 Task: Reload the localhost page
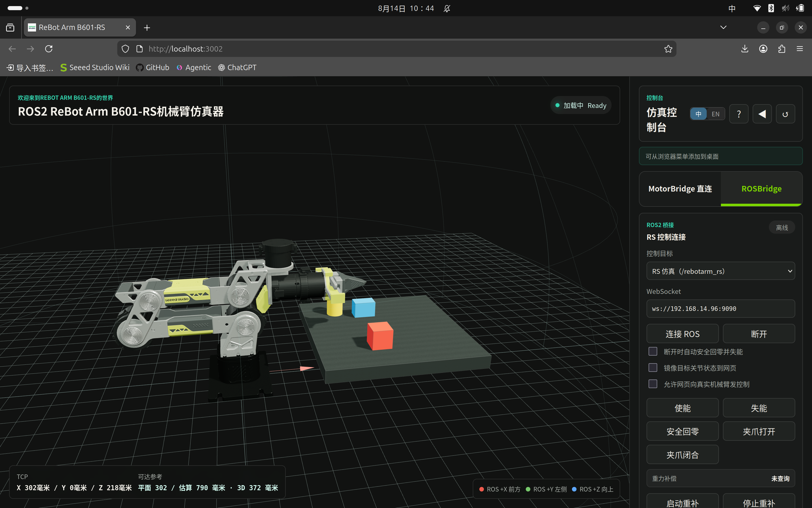49,49
